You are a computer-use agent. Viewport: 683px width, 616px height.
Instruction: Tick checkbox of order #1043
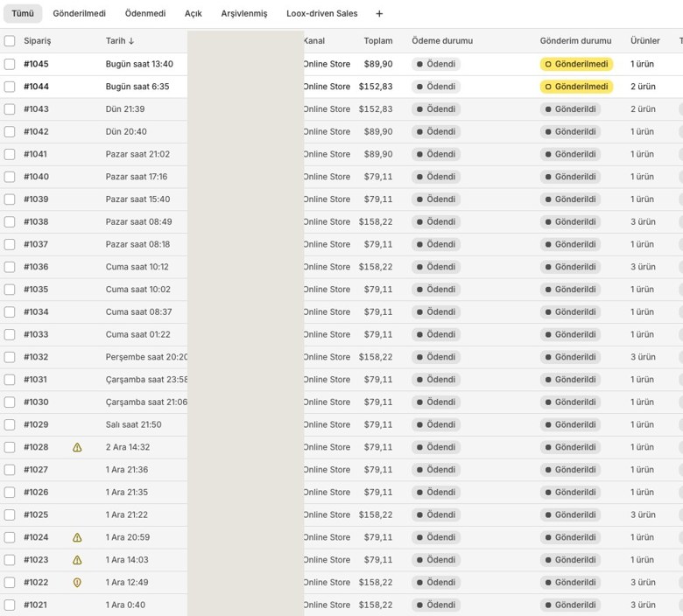[10, 109]
